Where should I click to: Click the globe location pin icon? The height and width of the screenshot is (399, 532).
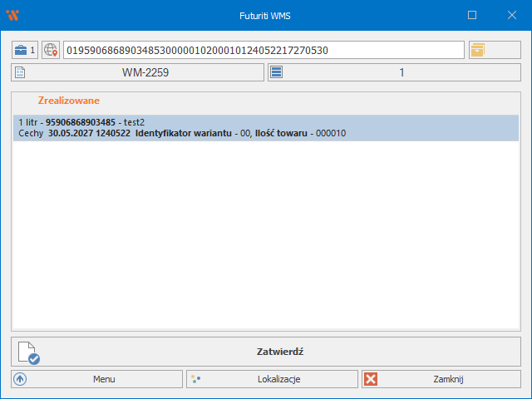click(51, 50)
